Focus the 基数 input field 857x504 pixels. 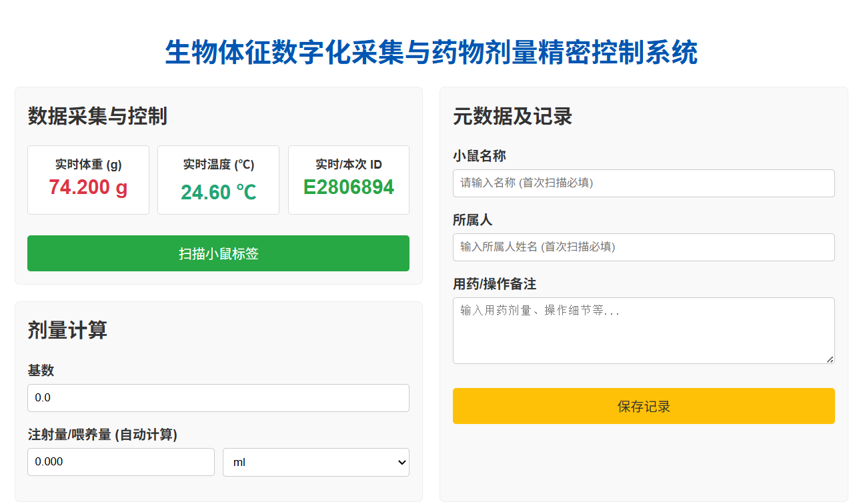(218, 398)
